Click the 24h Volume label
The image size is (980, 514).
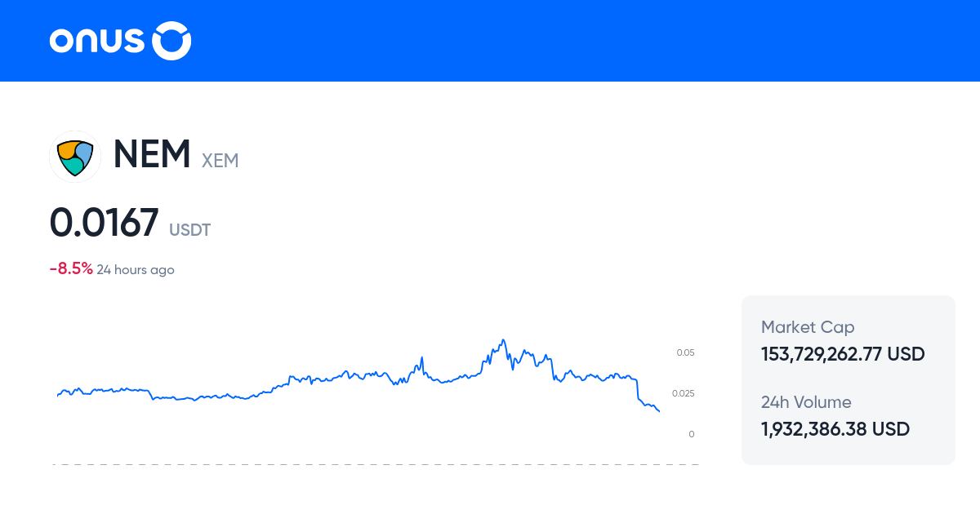pos(806,402)
